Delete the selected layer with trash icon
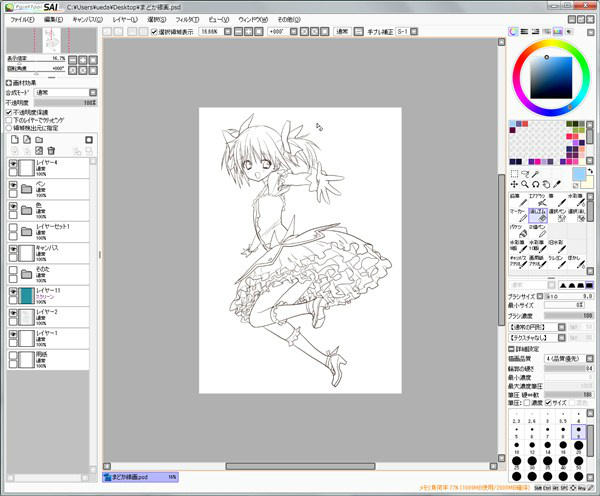Screen dimensions: 600x496 click(x=51, y=151)
